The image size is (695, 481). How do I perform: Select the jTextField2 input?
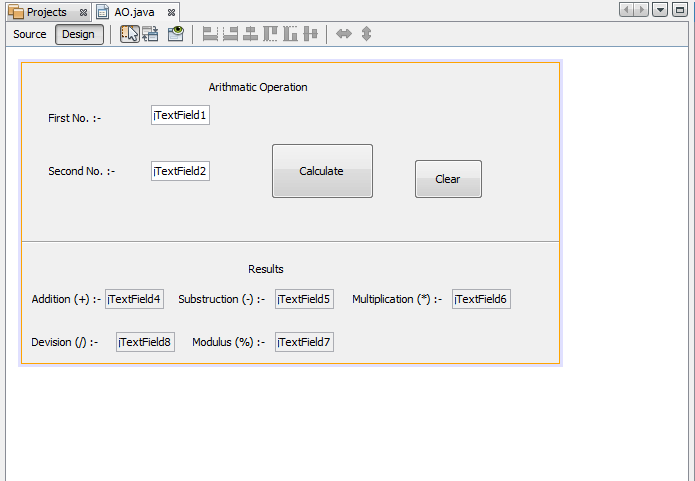[x=180, y=171]
